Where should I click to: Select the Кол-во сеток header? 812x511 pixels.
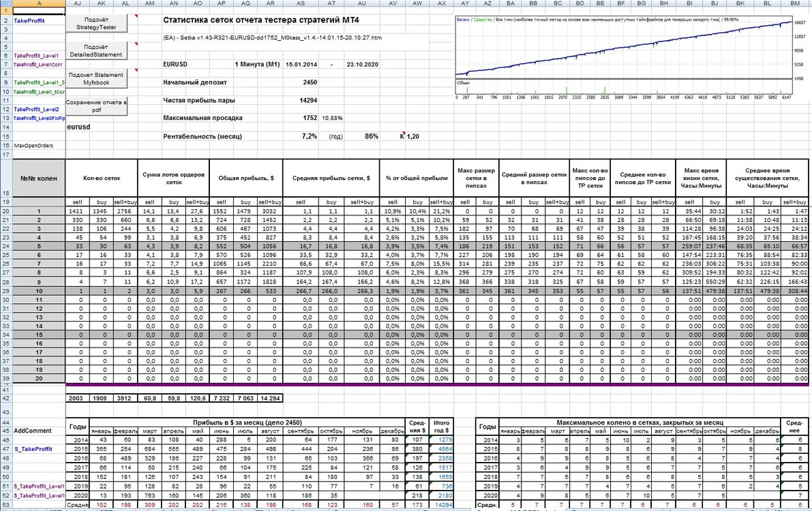(102, 178)
